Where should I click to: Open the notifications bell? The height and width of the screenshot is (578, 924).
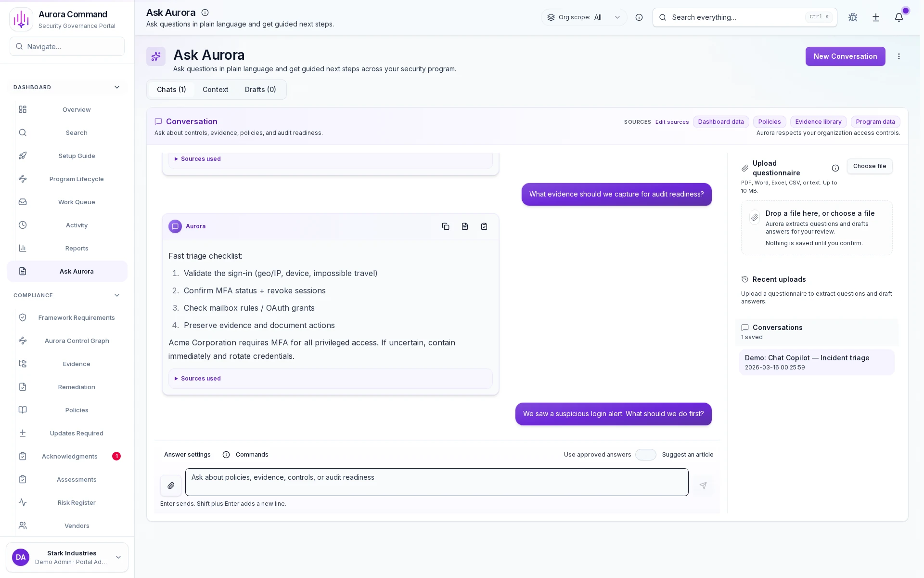pyautogui.click(x=898, y=17)
